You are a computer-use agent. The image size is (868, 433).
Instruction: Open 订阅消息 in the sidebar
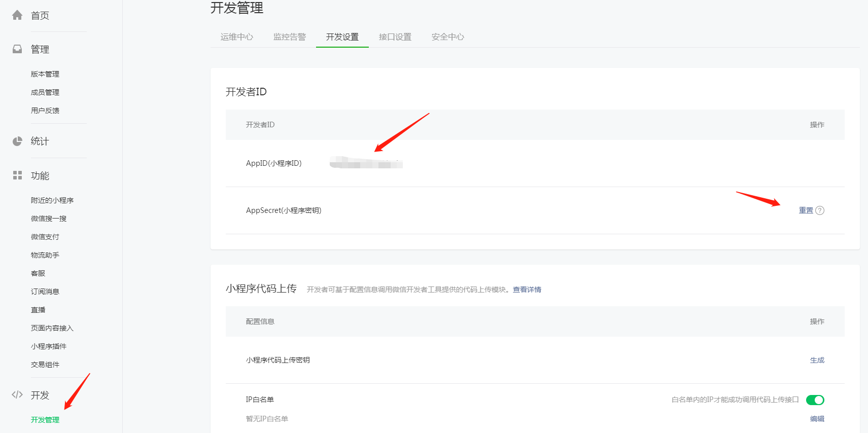(x=45, y=292)
